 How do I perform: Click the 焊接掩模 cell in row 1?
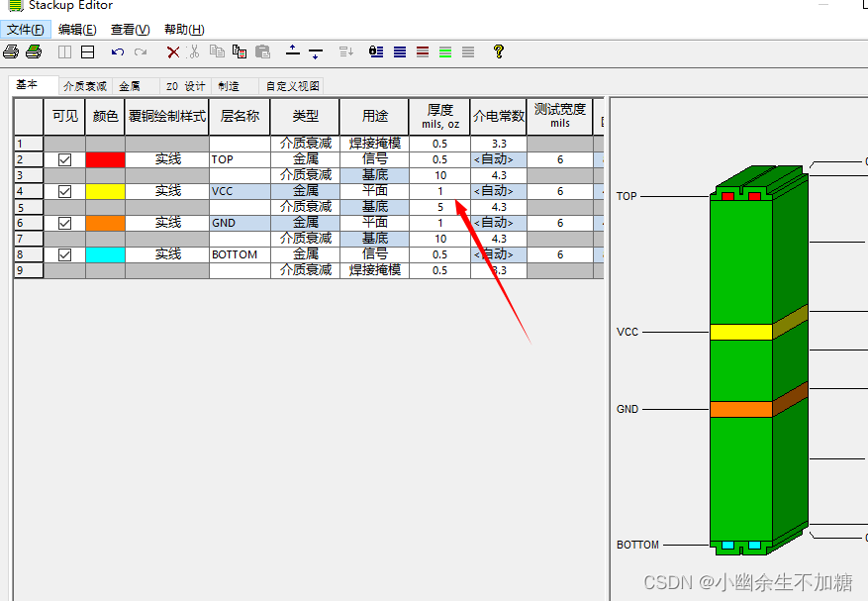point(375,144)
